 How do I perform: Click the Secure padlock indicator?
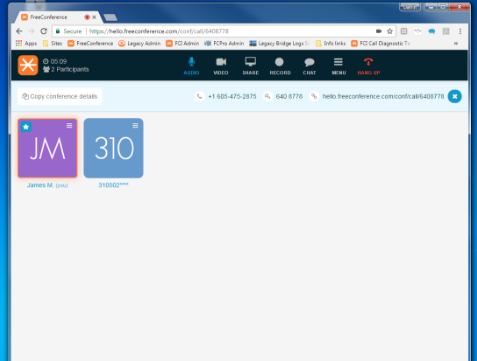pos(69,31)
